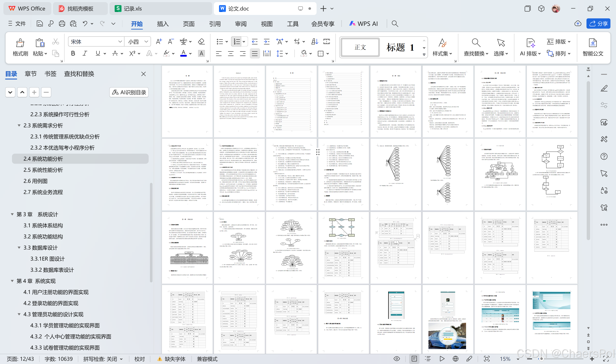Toggle Justify alignment button

tap(255, 53)
